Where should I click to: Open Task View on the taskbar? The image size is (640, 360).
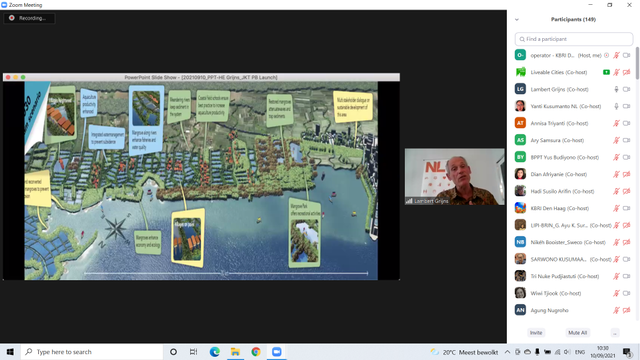(x=193, y=352)
